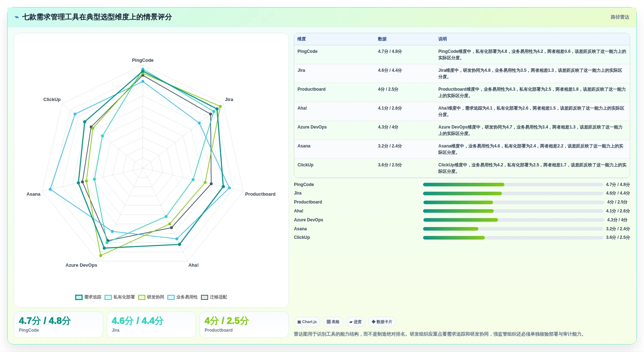Click the Productboard radar axis label
The height and width of the screenshot is (352, 644).
coord(260,194)
